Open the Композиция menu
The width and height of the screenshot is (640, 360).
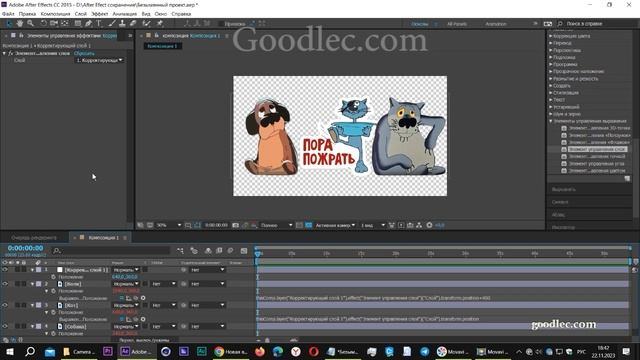(56, 14)
